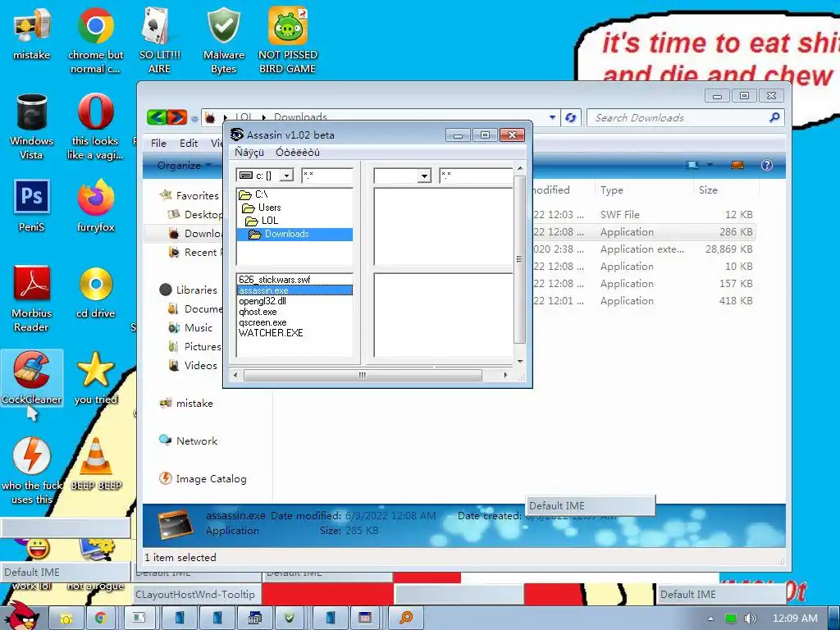Open the Chrome taskbar icon
Screen dimensions: 840x630
[x=101, y=618]
